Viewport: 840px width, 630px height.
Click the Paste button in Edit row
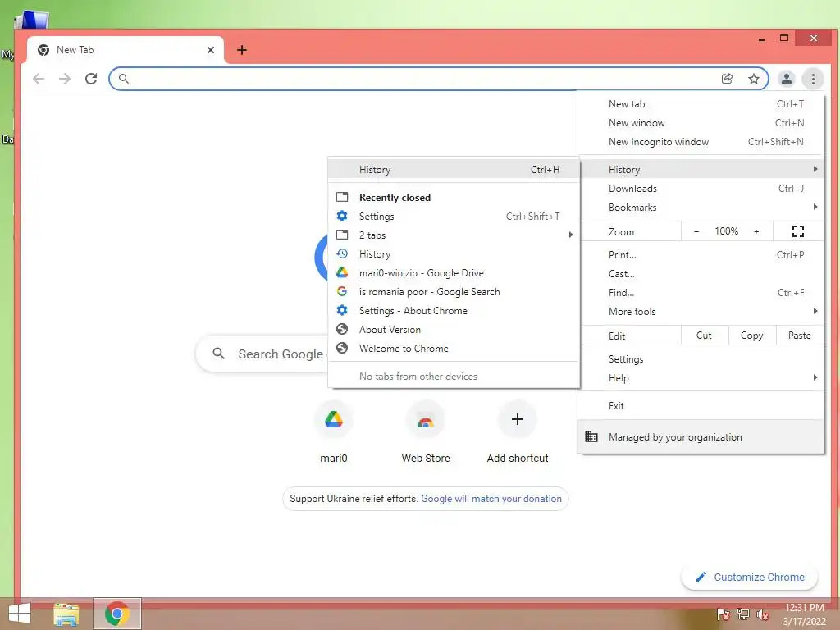pos(799,336)
